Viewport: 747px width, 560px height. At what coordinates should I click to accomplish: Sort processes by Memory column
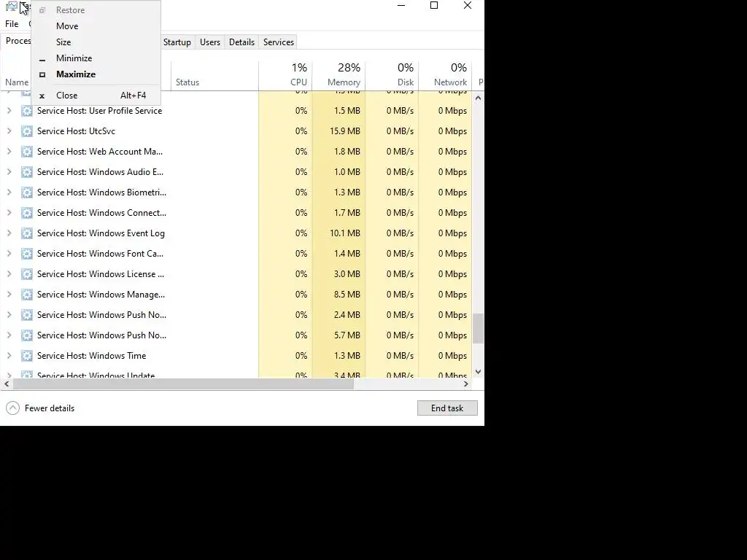[338, 75]
